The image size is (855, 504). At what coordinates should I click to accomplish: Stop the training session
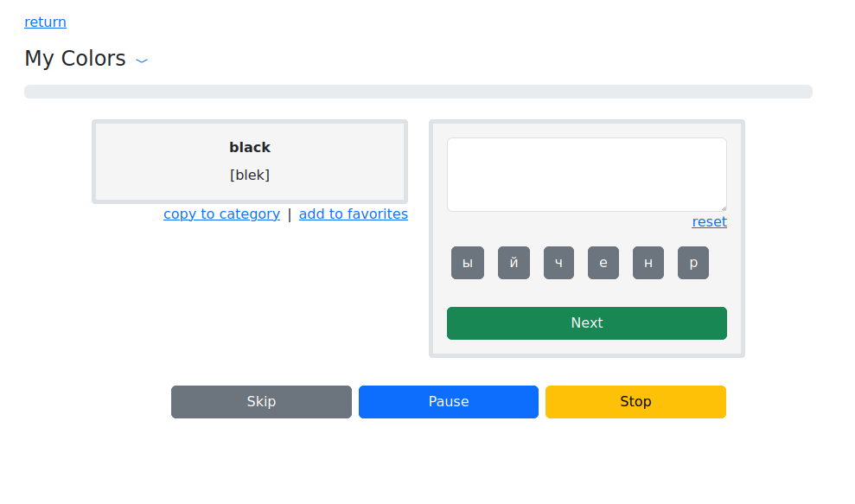[635, 402]
